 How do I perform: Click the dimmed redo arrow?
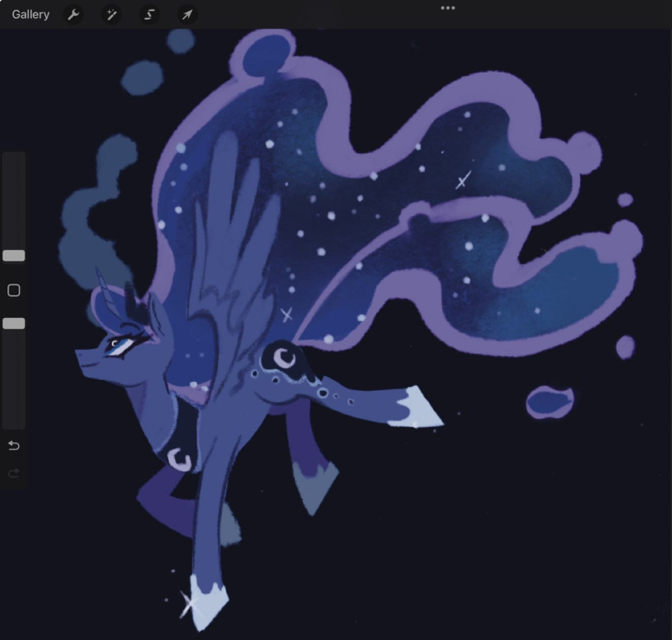(x=13, y=473)
